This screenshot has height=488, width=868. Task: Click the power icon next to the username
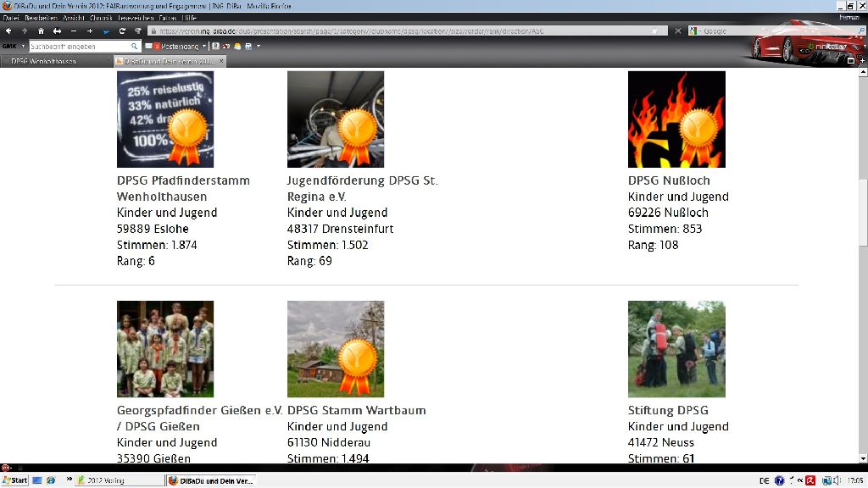[x=810, y=47]
